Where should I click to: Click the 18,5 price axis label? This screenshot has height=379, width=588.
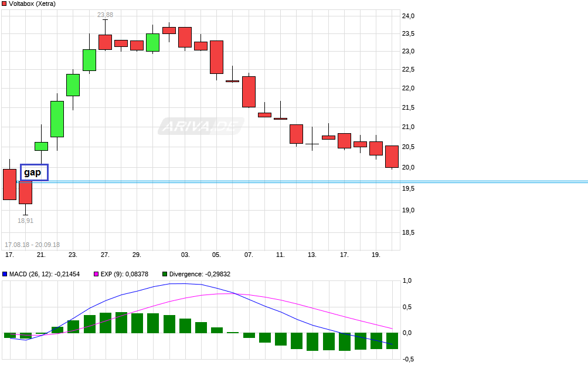point(409,233)
